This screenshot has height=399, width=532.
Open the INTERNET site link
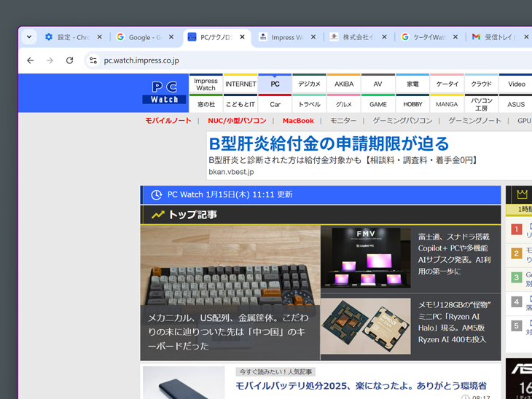pyautogui.click(x=240, y=84)
